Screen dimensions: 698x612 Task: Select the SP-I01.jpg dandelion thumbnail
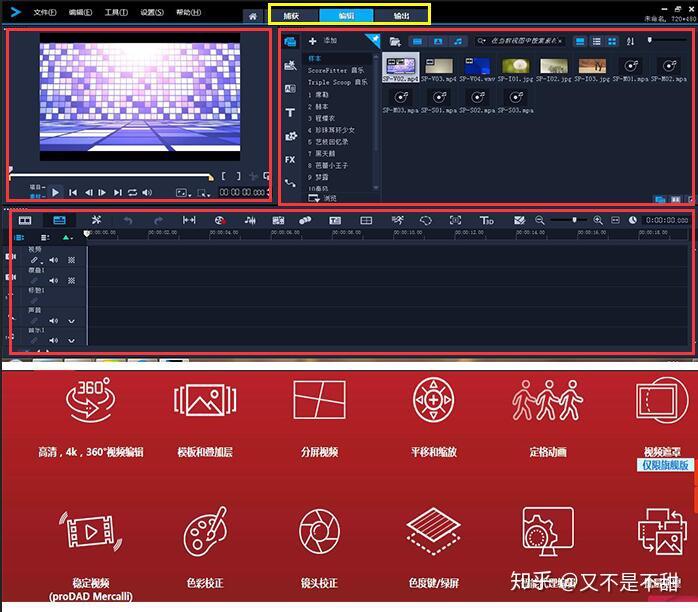point(515,69)
